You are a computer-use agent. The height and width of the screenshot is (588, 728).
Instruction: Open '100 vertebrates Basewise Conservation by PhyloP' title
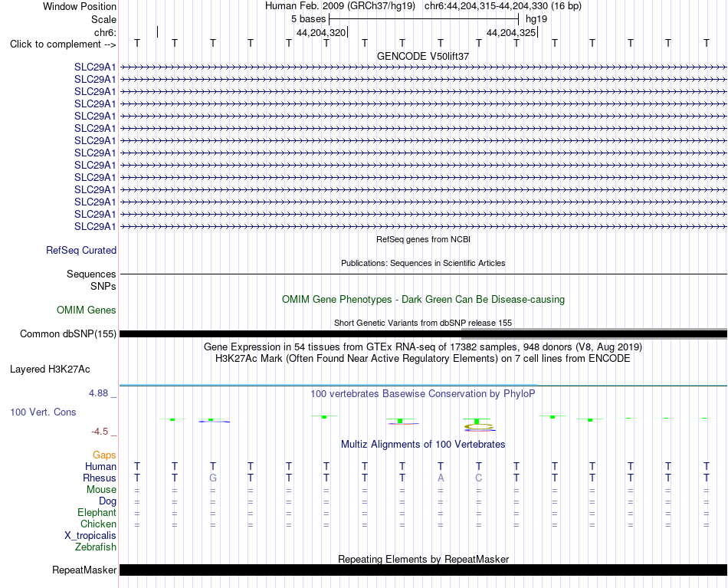[423, 394]
